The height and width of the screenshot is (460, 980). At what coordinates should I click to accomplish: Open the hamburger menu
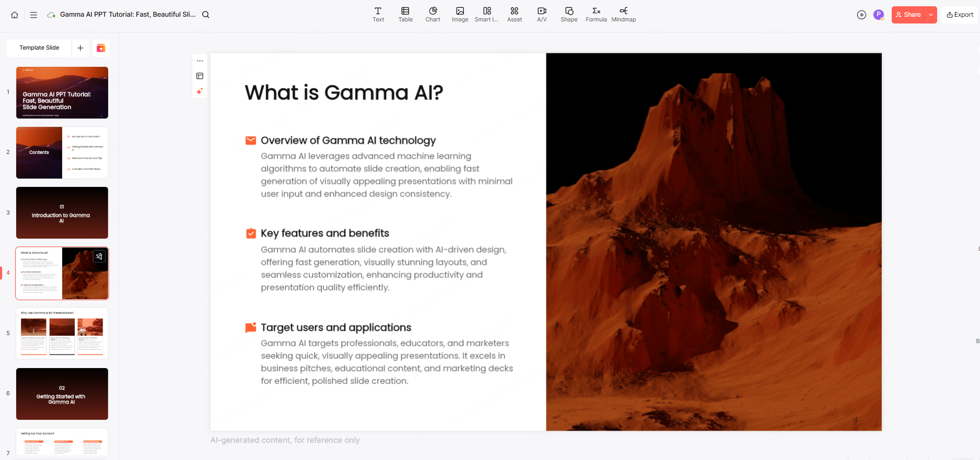tap(33, 15)
